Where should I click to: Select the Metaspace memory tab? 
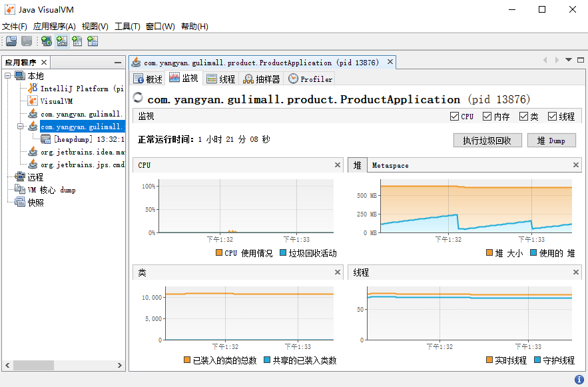click(x=390, y=165)
